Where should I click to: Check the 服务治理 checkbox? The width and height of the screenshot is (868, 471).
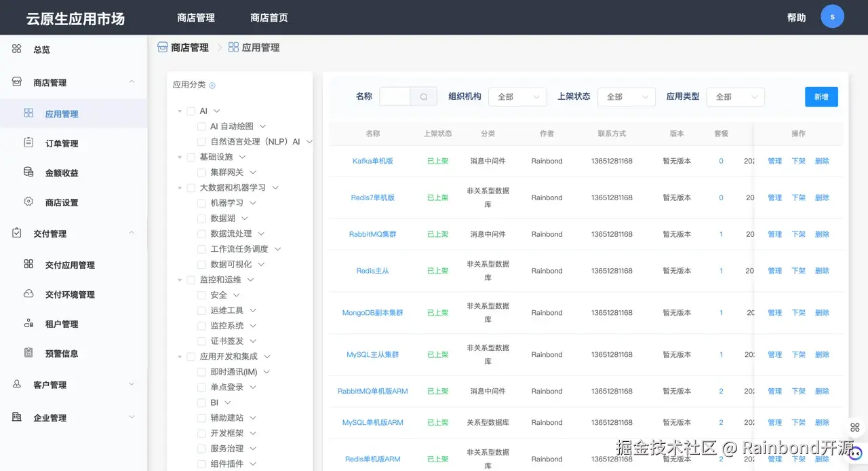click(x=201, y=449)
